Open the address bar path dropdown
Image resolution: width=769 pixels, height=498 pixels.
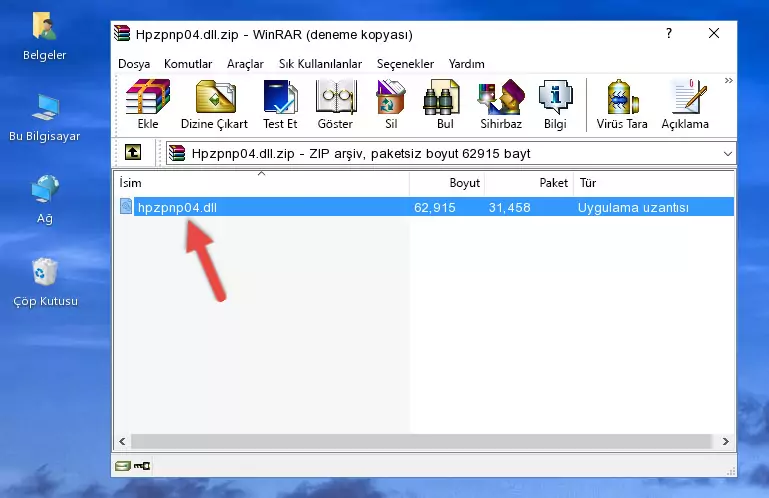pyautogui.click(x=728, y=154)
